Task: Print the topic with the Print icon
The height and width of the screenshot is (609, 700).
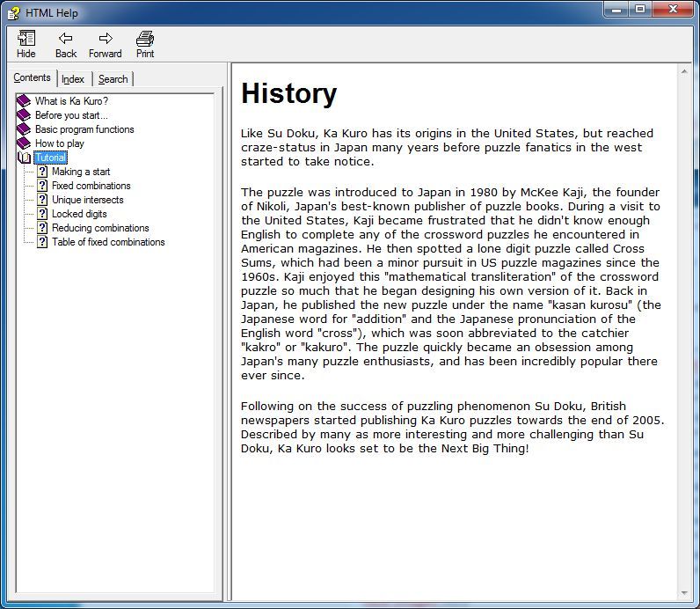Action: click(145, 39)
